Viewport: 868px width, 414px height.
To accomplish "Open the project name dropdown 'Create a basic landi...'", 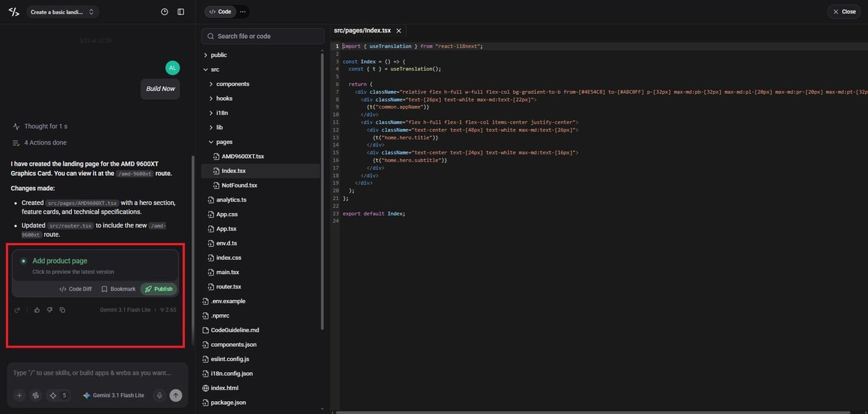I will click(x=62, y=12).
